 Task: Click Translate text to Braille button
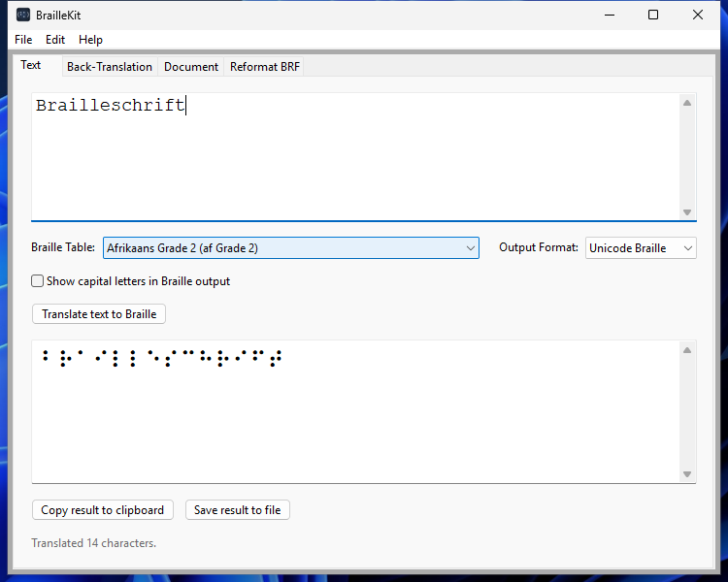pyautogui.click(x=99, y=314)
